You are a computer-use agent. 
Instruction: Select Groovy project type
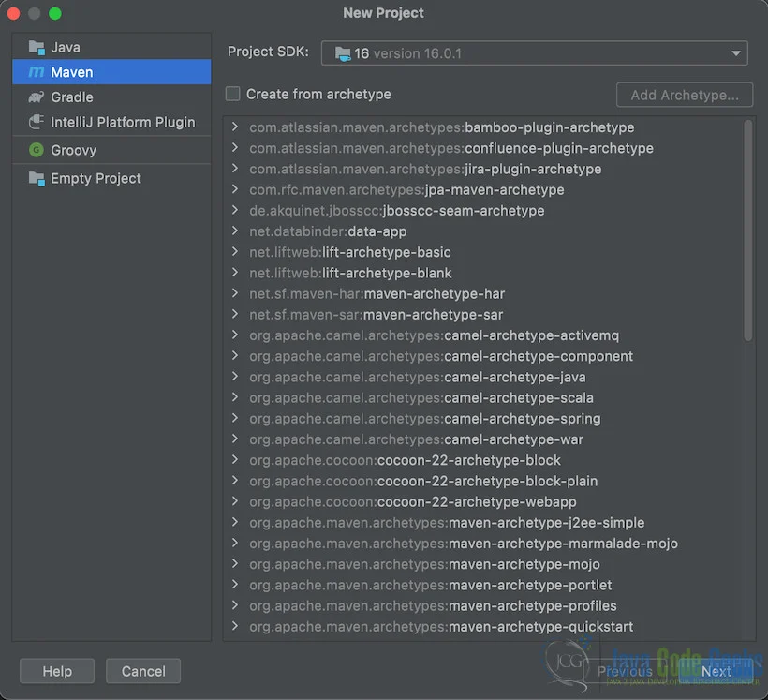[x=111, y=150]
